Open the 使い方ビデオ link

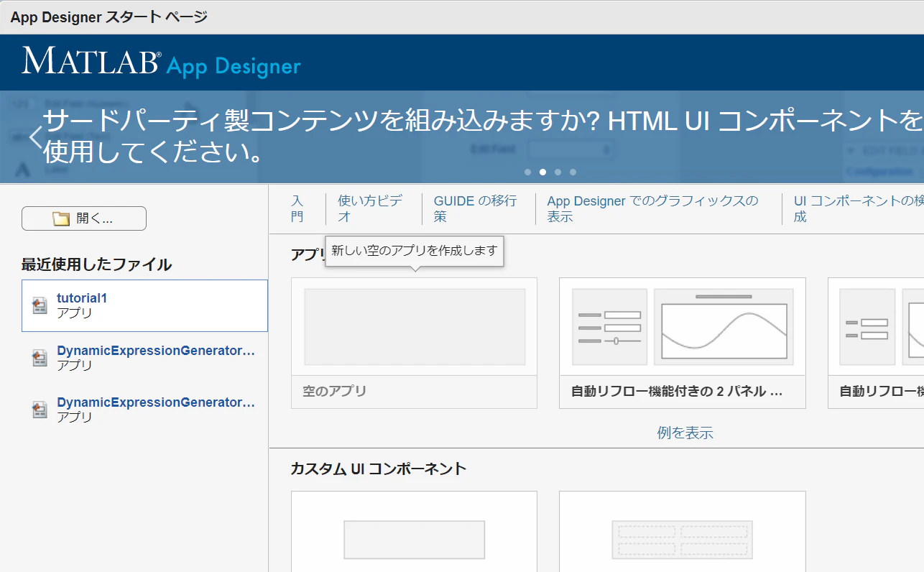point(370,208)
